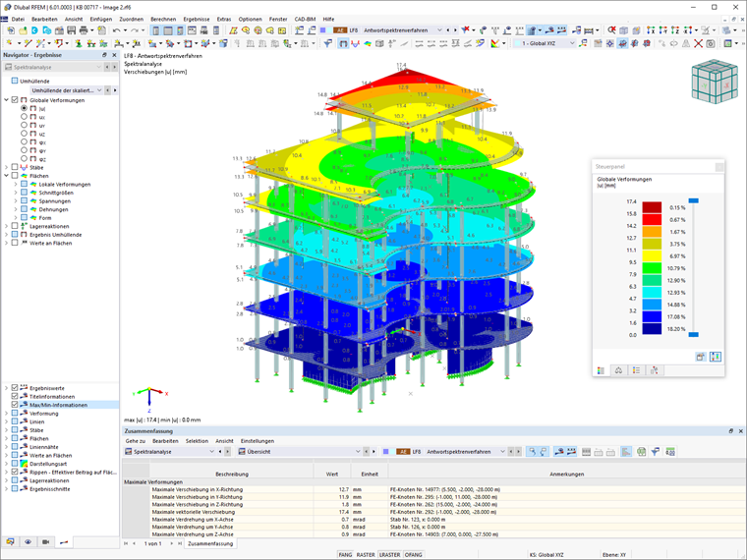Click the Excel export icon in the summary table toolbar
Screen dimensions: 747x560
(x=641, y=451)
